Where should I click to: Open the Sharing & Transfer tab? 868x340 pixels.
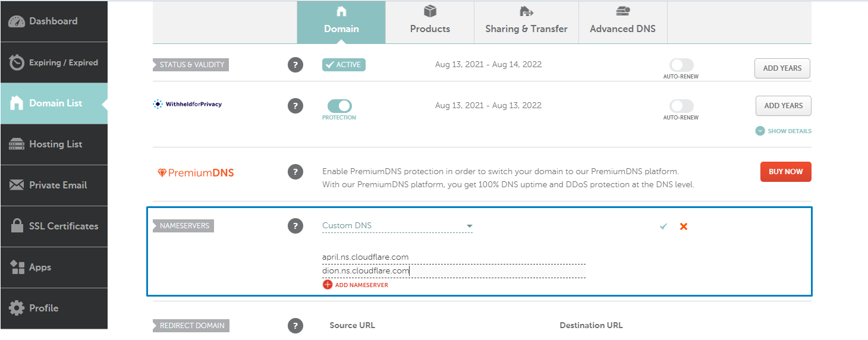[526, 22]
